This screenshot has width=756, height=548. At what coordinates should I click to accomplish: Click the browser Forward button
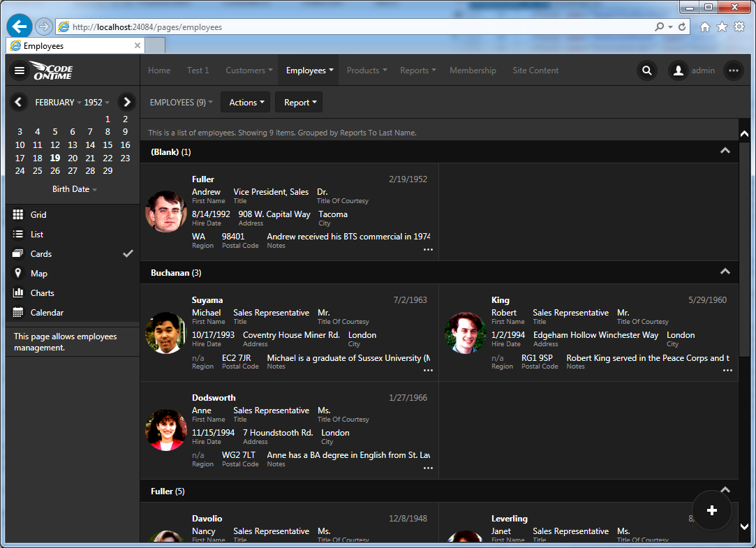44,27
